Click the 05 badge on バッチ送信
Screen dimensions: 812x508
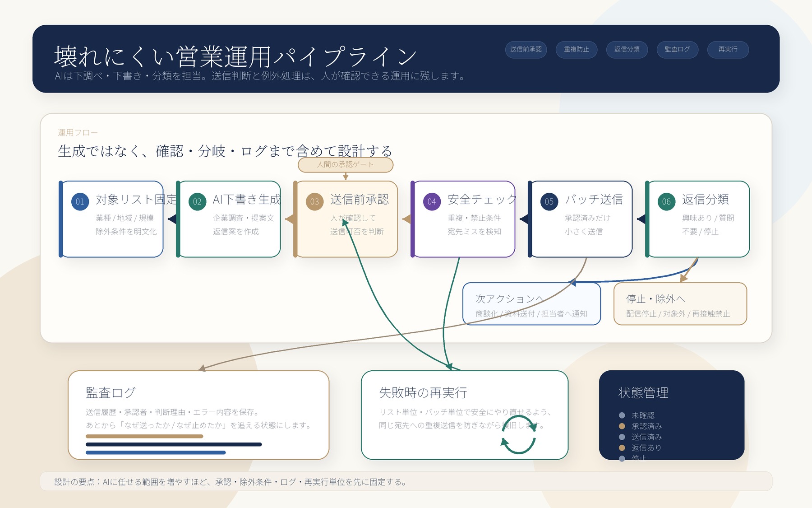549,201
